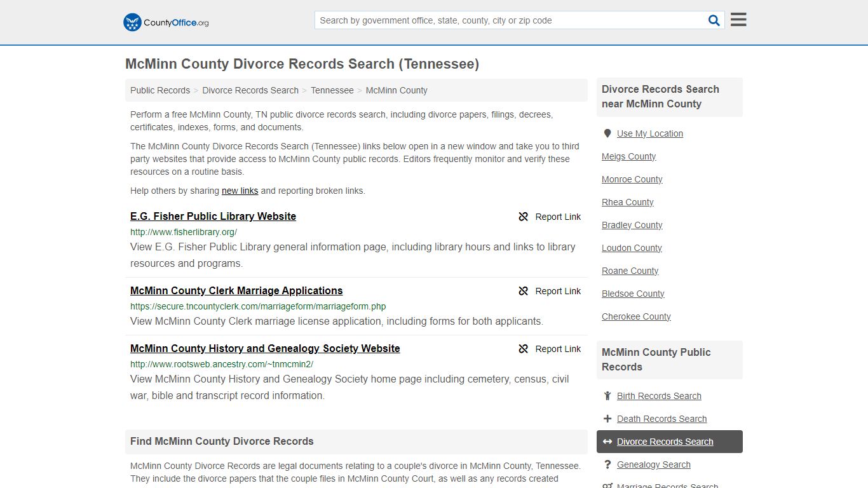Open Loudon County divorce records
This screenshot has width=868, height=488.
632,248
